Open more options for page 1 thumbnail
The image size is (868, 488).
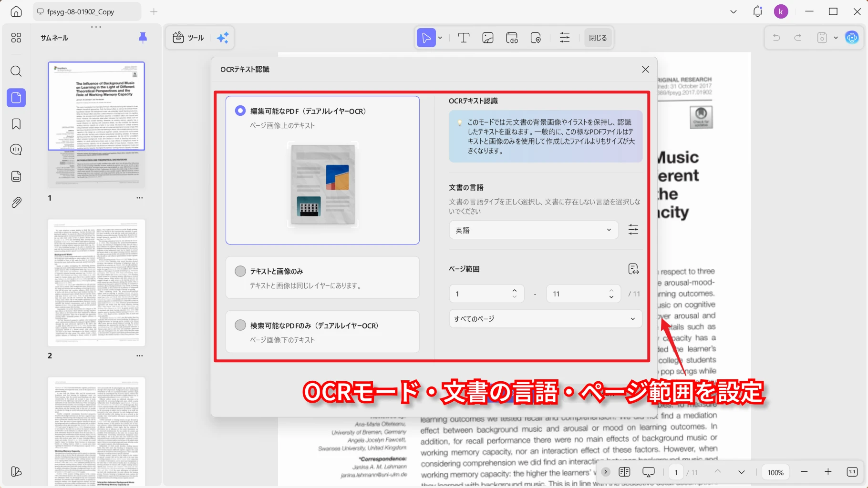(139, 198)
